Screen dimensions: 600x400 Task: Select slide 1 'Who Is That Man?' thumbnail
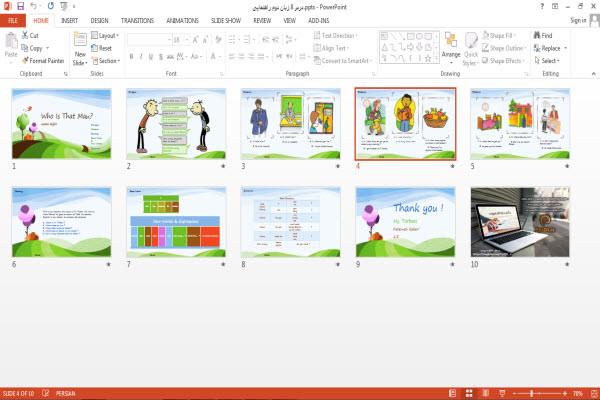tap(61, 124)
